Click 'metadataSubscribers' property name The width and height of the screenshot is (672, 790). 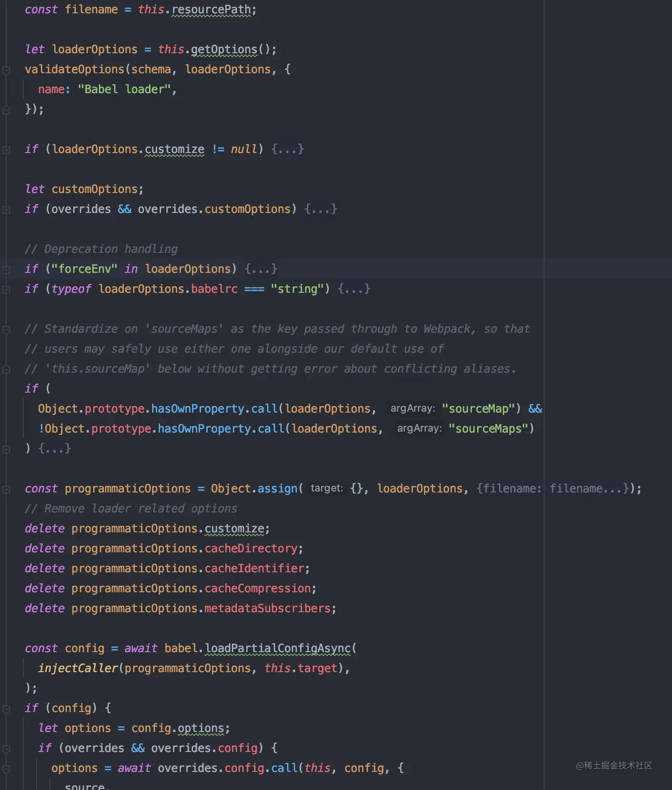268,608
